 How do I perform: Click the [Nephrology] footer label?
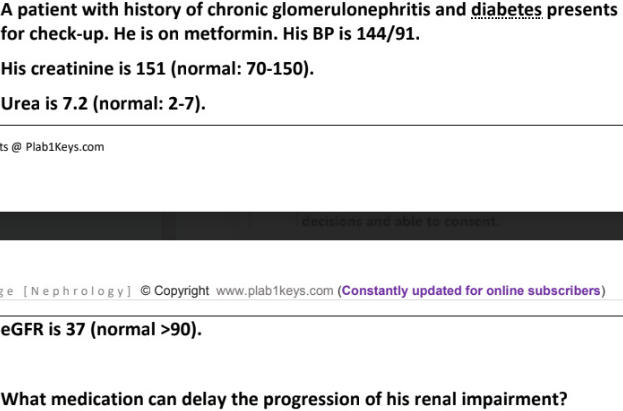(77, 291)
